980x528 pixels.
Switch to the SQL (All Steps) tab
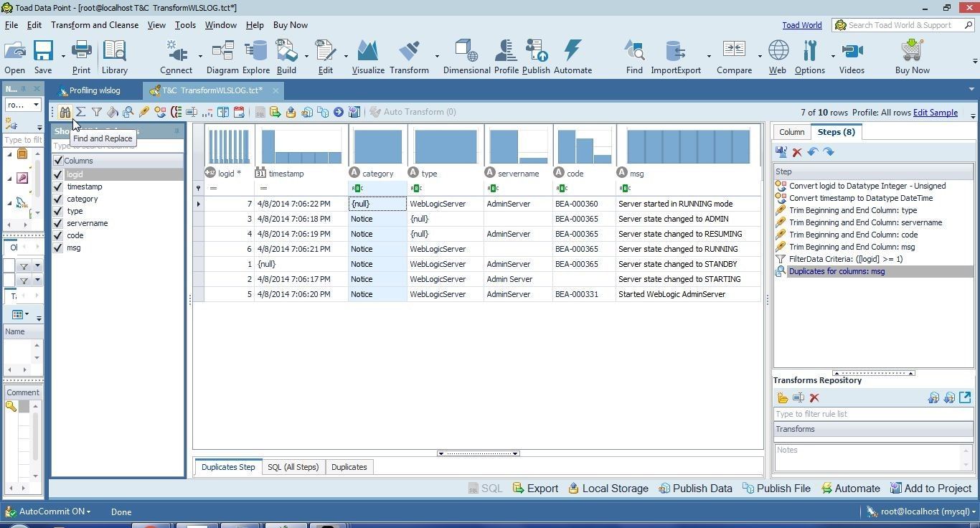tap(293, 467)
